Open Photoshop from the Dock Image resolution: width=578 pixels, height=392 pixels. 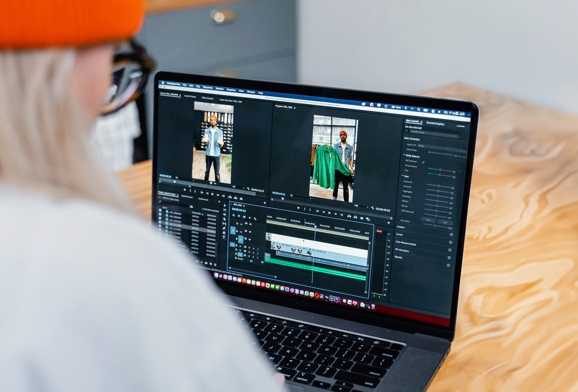click(327, 297)
